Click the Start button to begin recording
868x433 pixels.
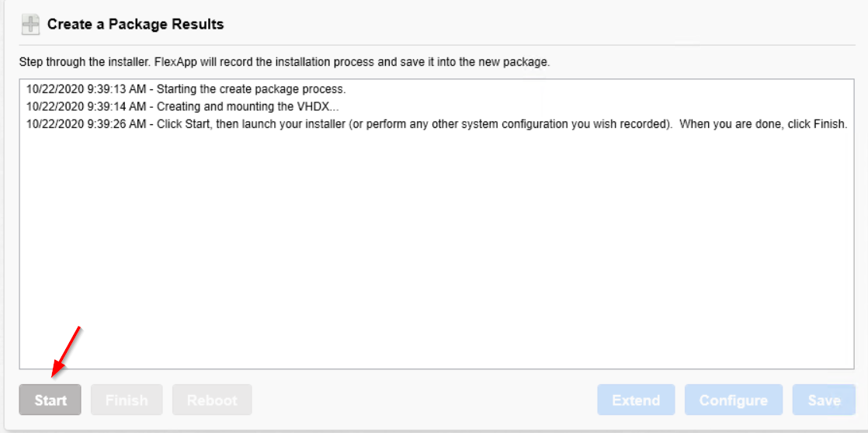50,400
